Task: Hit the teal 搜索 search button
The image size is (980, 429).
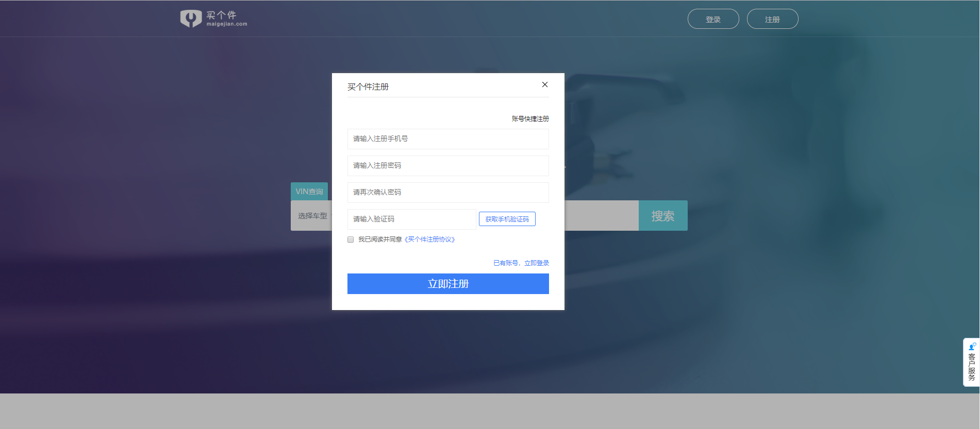Action: [x=662, y=216]
